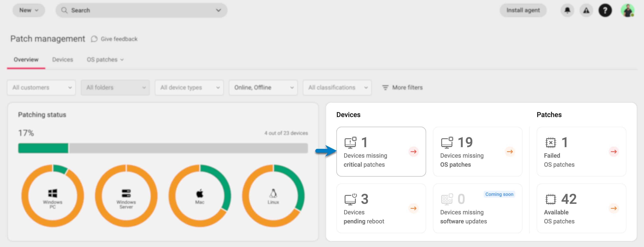This screenshot has width=644, height=247.
Task: Click the Devices section heading in cards panel
Action: click(x=348, y=115)
